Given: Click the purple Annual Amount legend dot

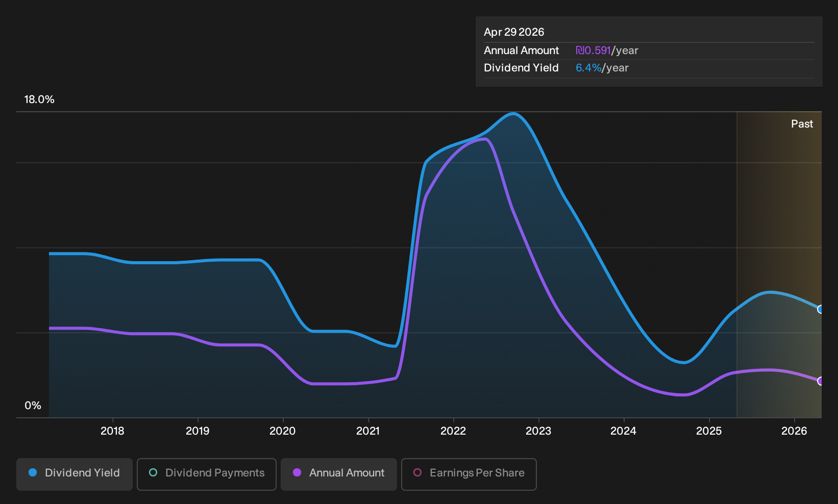Looking at the screenshot, I should point(297,472).
